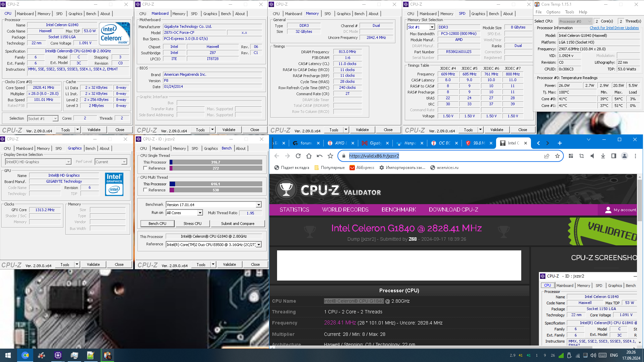Screen dimensions: 644x362
Task: Open browser downloads icon
Action: coord(603,156)
